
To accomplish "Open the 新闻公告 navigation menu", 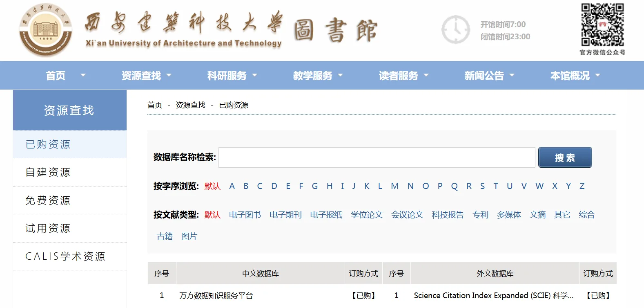I will pyautogui.click(x=484, y=76).
